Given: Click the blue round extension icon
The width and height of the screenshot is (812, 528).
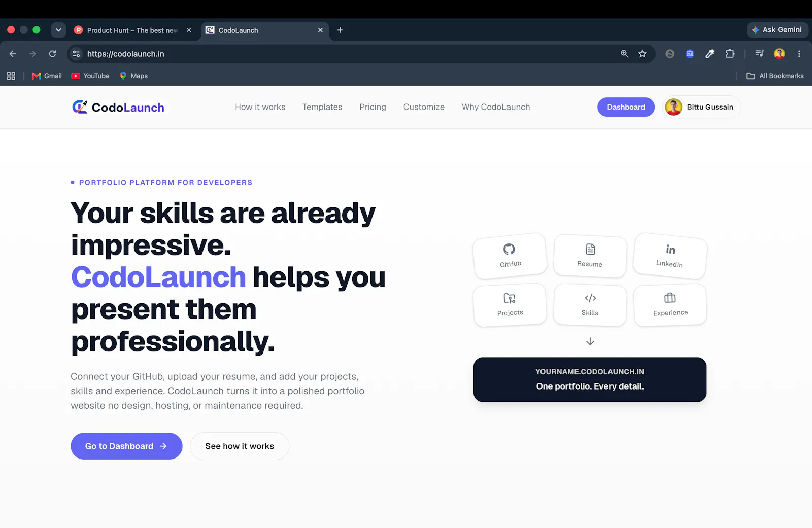Looking at the screenshot, I should coord(690,54).
